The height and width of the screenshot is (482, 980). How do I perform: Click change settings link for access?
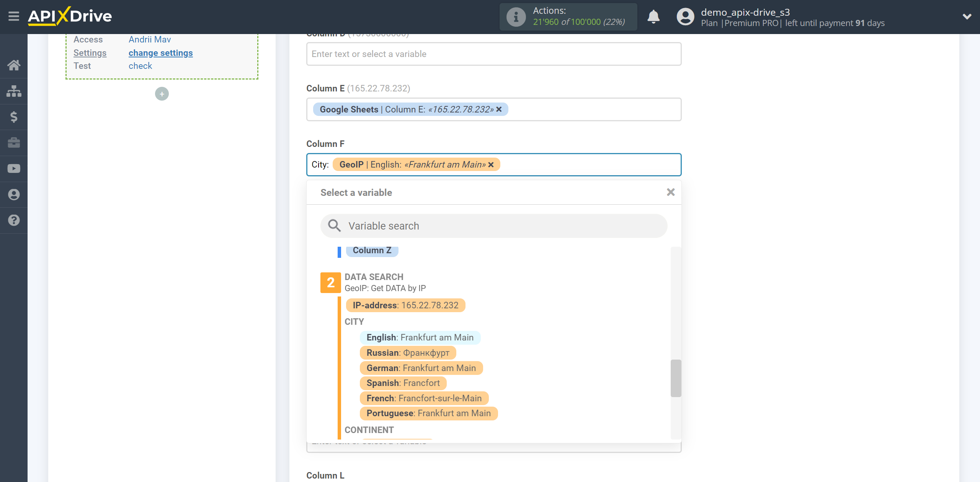(160, 52)
